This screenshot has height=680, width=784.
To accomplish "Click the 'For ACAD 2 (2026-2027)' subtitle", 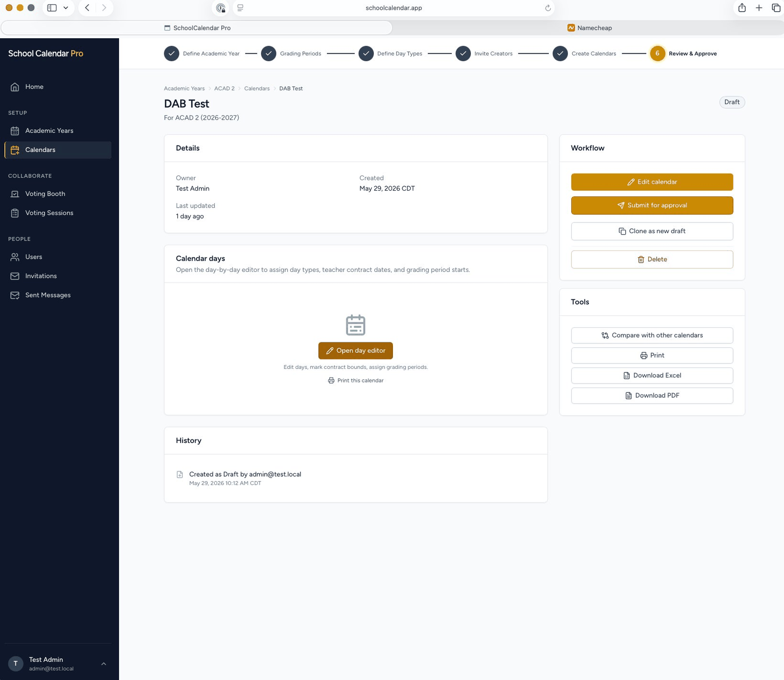I will click(201, 118).
